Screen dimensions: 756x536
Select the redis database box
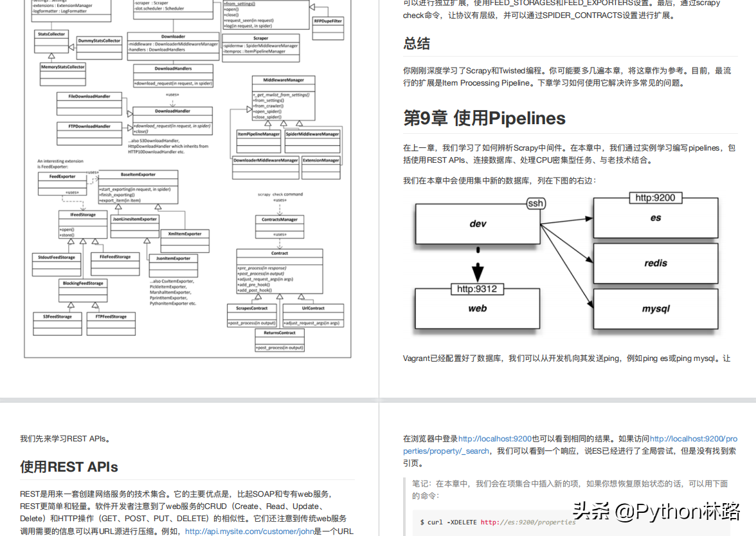point(656,263)
